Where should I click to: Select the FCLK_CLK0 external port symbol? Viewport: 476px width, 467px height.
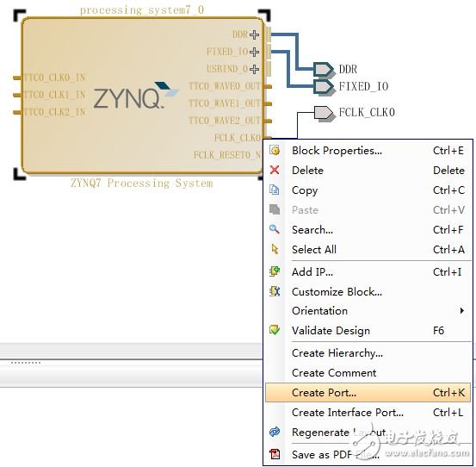(x=324, y=113)
